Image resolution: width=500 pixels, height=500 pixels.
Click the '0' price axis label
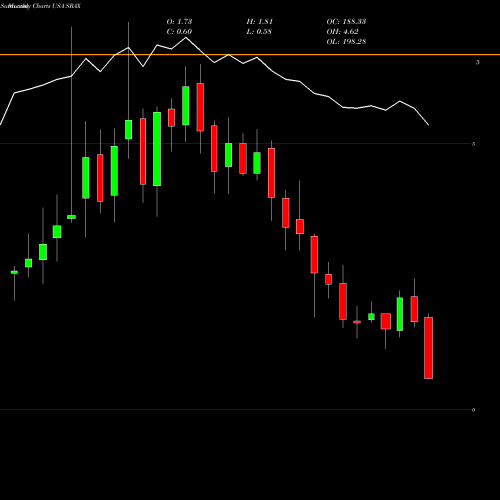[x=473, y=410]
